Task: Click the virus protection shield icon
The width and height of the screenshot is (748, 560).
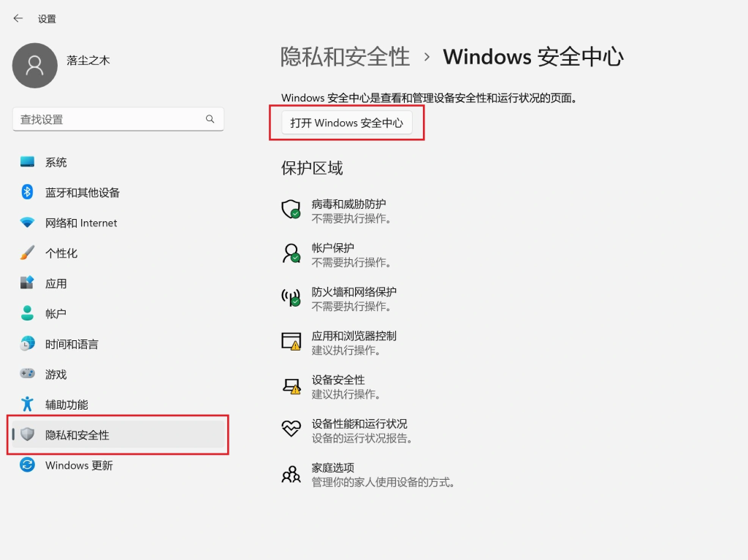Action: point(291,210)
